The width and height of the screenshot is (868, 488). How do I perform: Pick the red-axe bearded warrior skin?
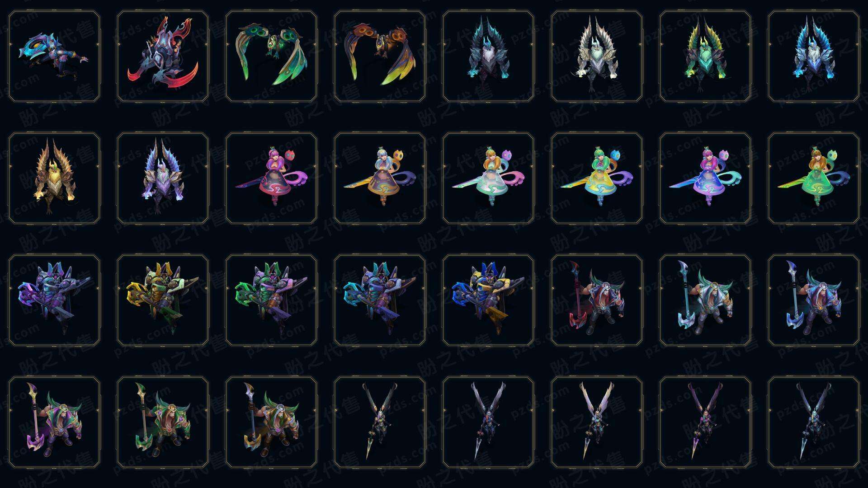[x=597, y=300]
